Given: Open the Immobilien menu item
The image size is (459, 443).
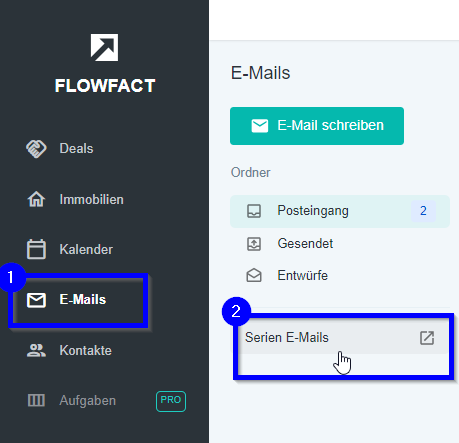Looking at the screenshot, I should coord(92,200).
